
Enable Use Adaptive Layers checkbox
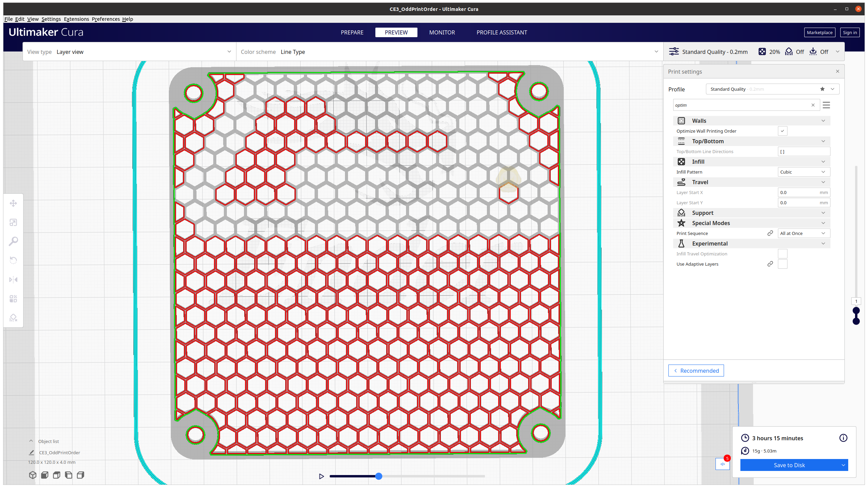click(x=782, y=264)
